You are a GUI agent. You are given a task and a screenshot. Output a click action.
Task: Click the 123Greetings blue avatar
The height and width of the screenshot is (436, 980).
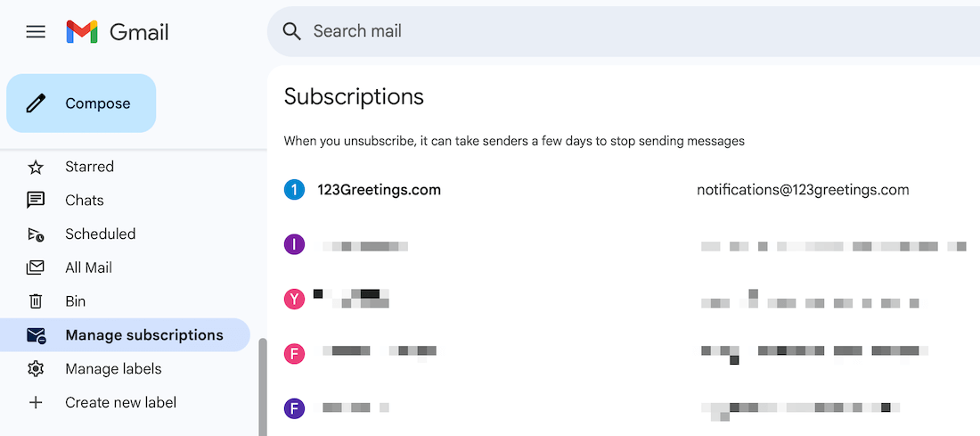click(x=294, y=190)
